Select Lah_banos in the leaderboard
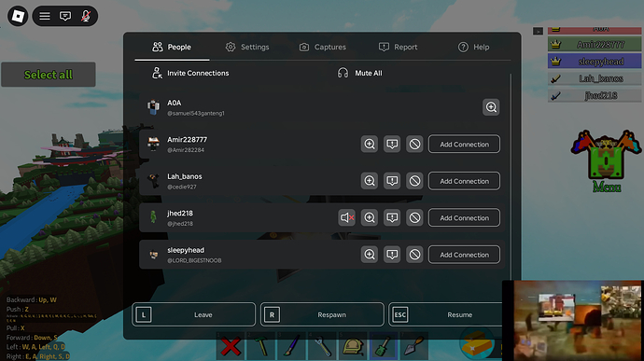Viewport: 644px width, 361px height. (595, 78)
